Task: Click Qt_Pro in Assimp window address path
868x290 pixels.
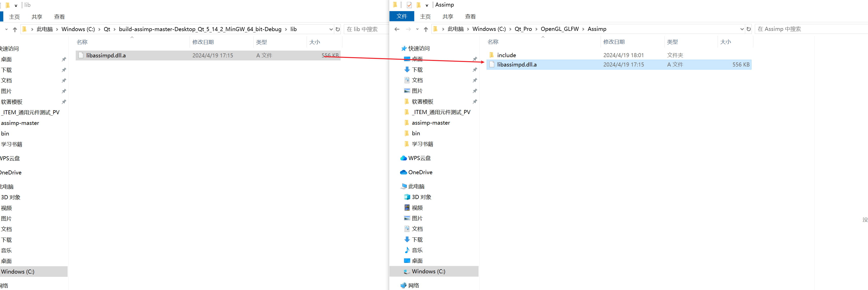Action: tap(523, 29)
